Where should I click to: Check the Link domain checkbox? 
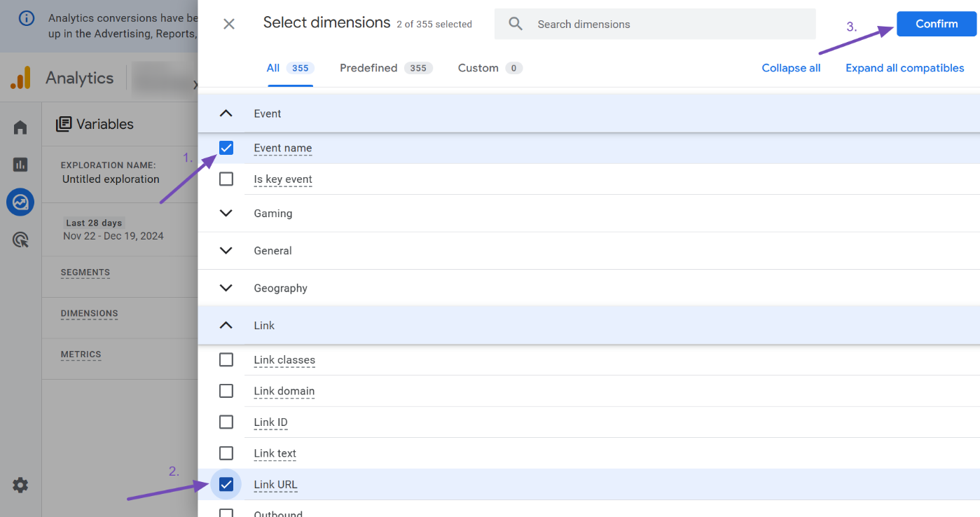pyautogui.click(x=226, y=391)
